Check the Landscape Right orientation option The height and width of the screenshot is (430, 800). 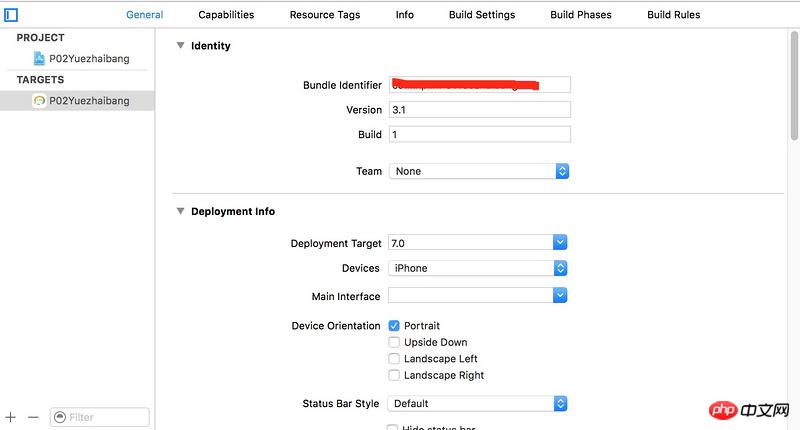coord(394,375)
